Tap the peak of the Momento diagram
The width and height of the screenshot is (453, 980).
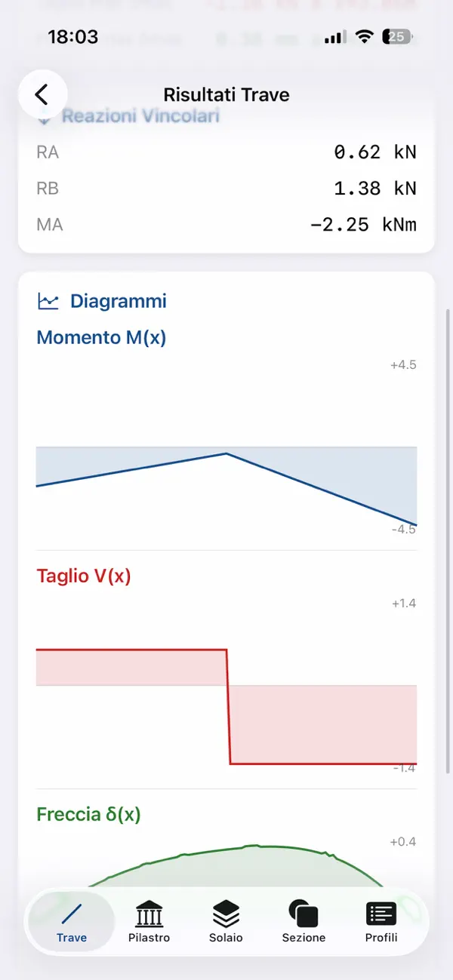point(225,453)
